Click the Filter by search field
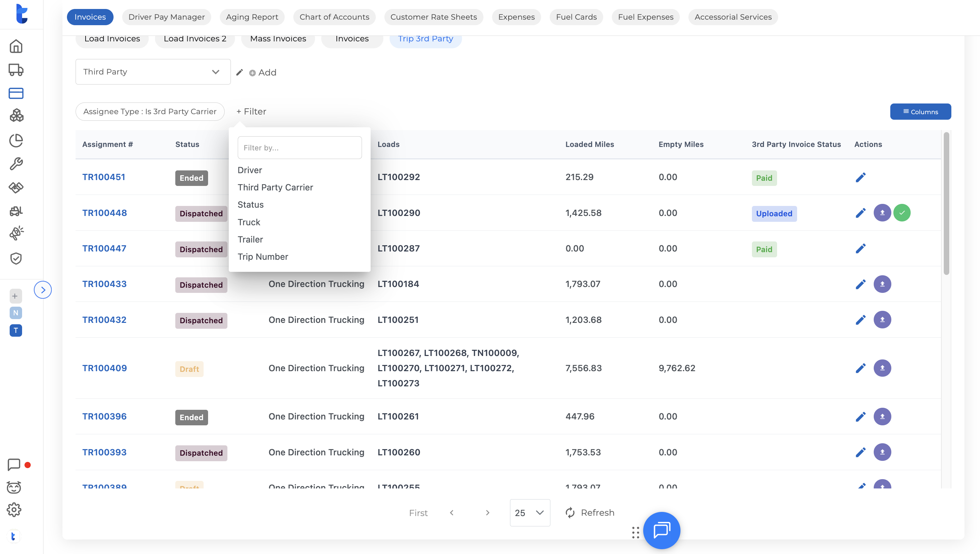Viewport: 980px width, 554px height. (x=299, y=148)
